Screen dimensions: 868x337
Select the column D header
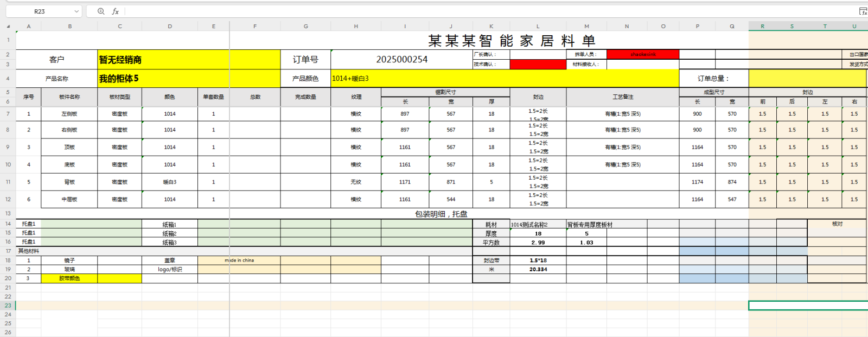(x=170, y=26)
